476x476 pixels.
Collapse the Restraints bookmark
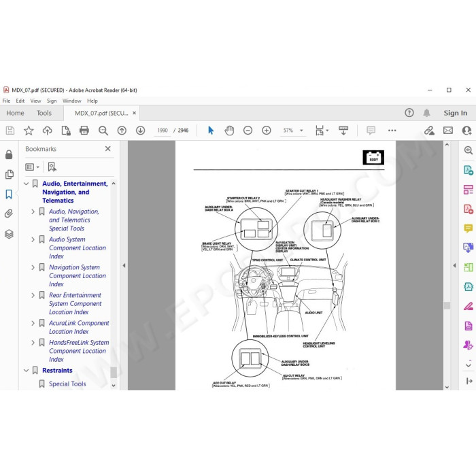(26, 371)
